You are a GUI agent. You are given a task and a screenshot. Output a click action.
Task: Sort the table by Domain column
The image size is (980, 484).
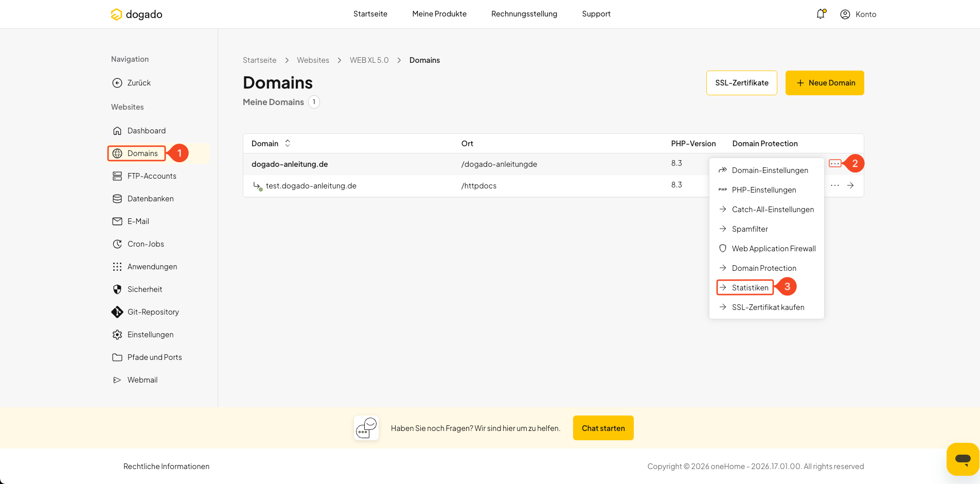(x=288, y=143)
